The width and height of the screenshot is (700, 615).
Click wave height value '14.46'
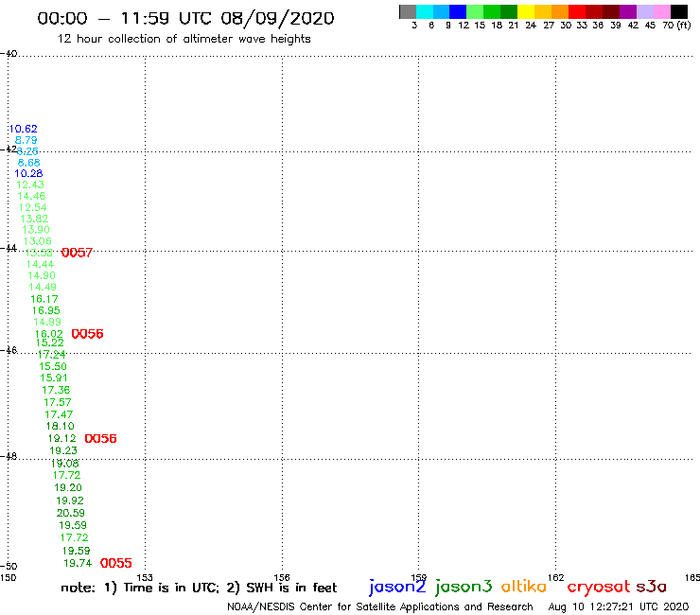click(31, 196)
